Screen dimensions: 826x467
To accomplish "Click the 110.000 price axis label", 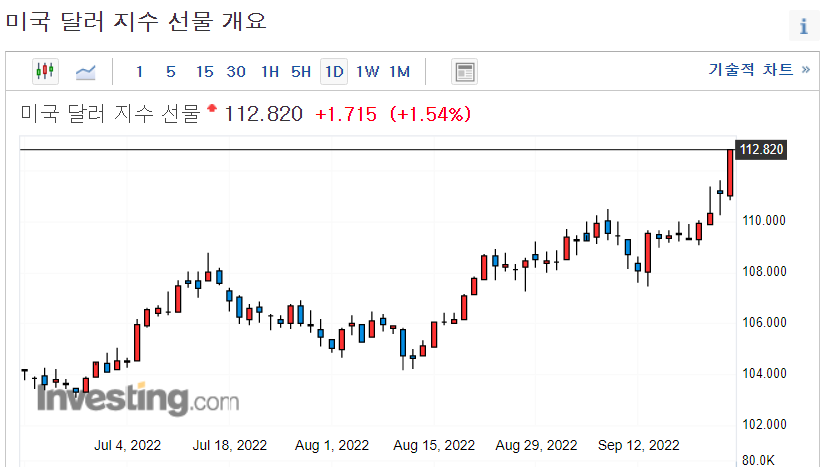I will (764, 220).
